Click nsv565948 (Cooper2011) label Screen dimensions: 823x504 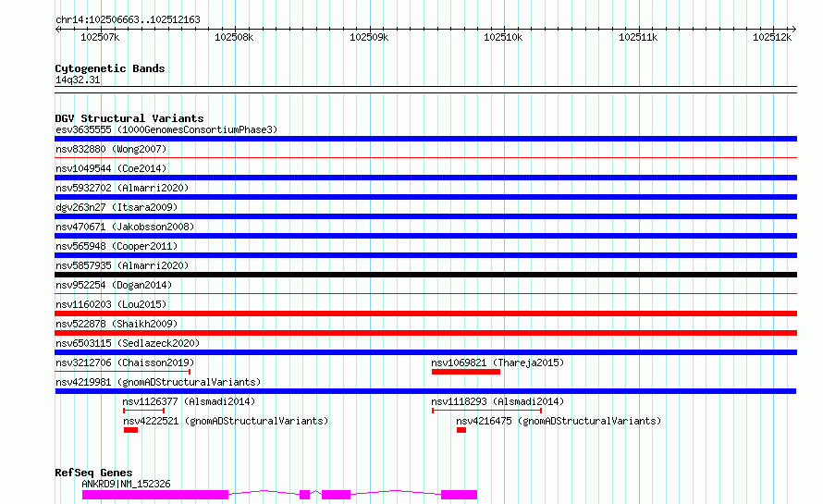click(117, 246)
